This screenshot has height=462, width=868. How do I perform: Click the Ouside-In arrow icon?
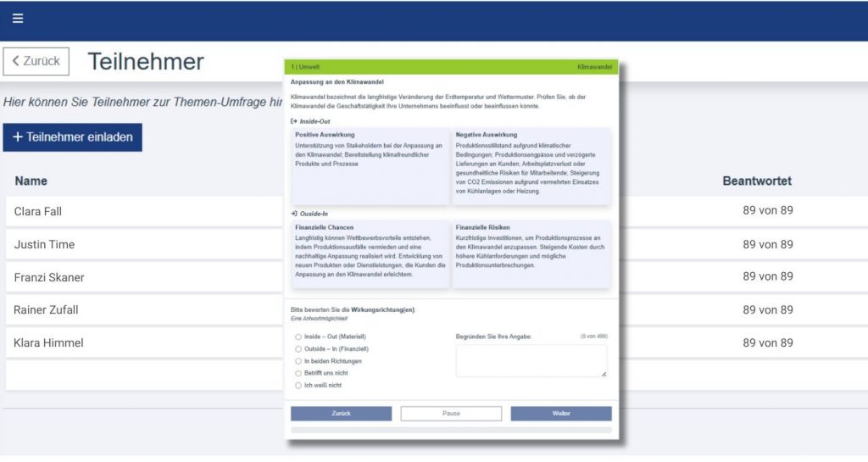tap(294, 214)
